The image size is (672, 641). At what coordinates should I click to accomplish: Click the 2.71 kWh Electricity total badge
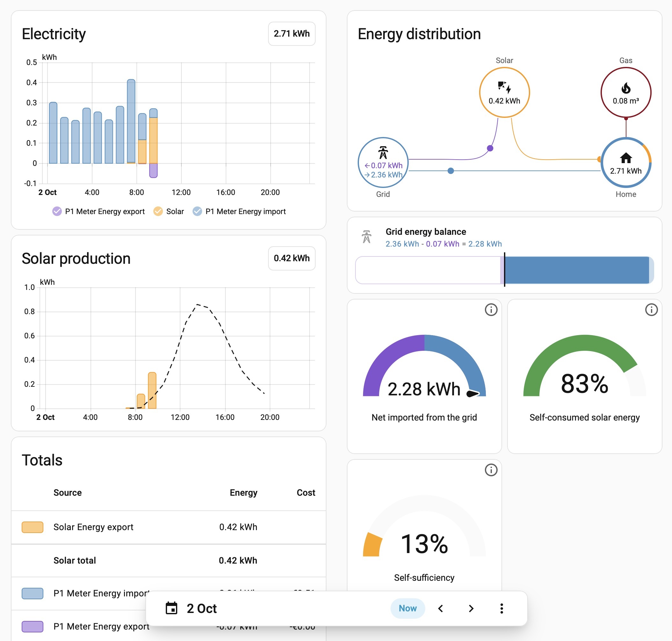[x=292, y=33]
